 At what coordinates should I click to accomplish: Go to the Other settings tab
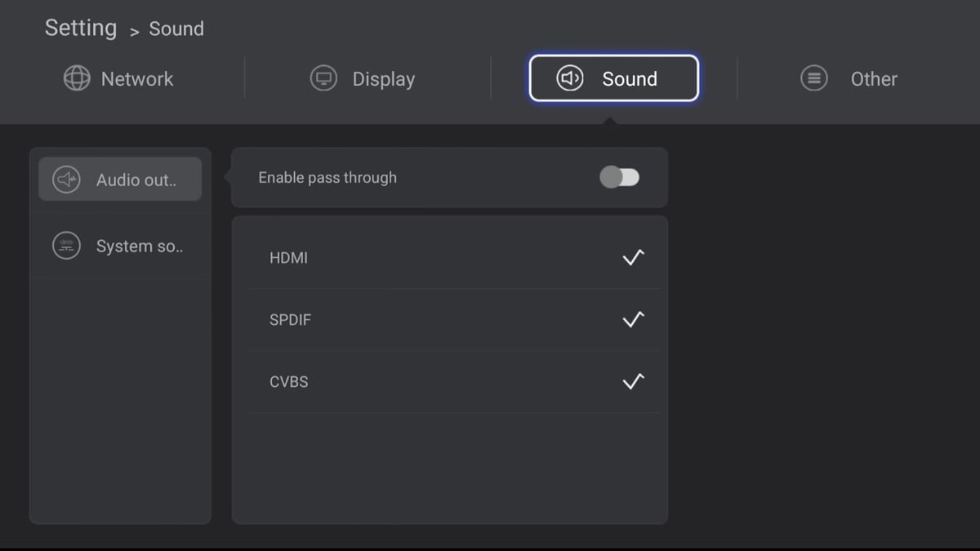click(874, 79)
